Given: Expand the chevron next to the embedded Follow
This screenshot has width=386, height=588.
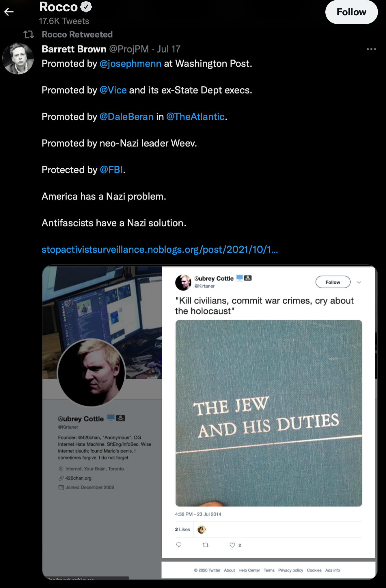Looking at the screenshot, I should (x=359, y=282).
